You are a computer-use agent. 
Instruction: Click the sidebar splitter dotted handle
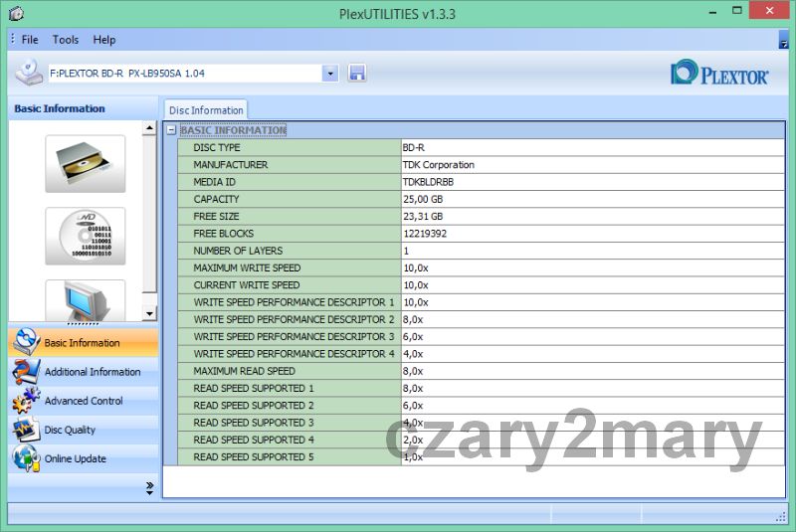[84, 324]
